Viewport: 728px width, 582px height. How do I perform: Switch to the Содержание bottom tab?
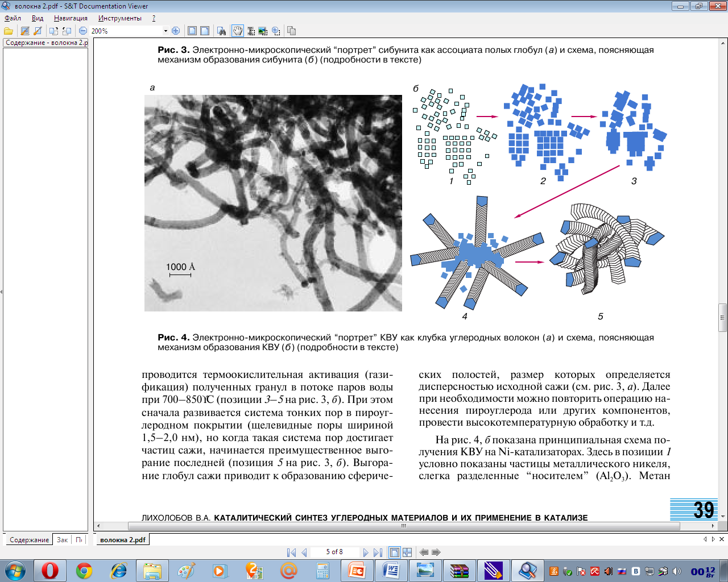[29, 539]
